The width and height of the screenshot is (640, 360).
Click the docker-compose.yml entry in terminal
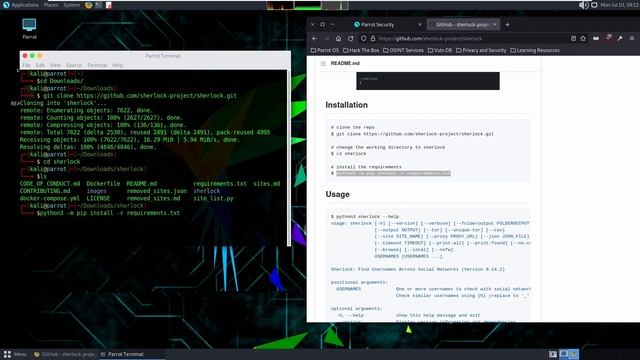[50, 198]
